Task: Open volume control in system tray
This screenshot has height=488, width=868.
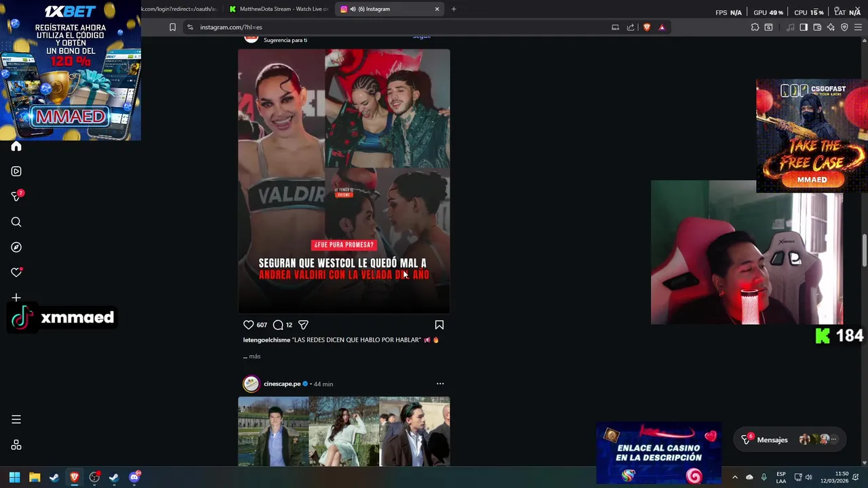Action: point(808,477)
